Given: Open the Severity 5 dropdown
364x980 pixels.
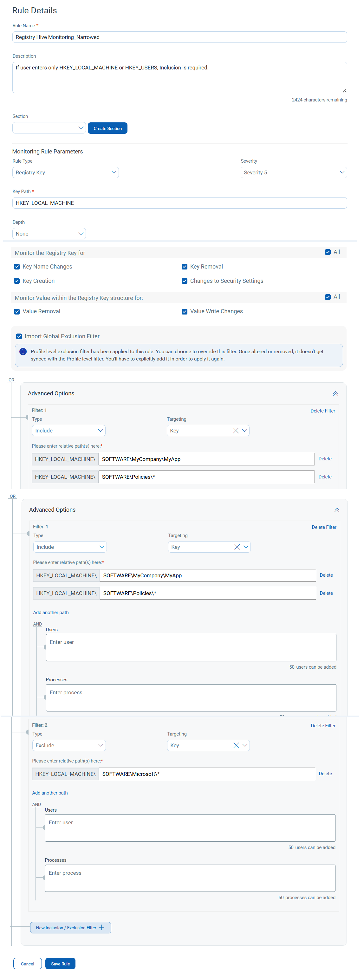Looking at the screenshot, I should coord(294,172).
